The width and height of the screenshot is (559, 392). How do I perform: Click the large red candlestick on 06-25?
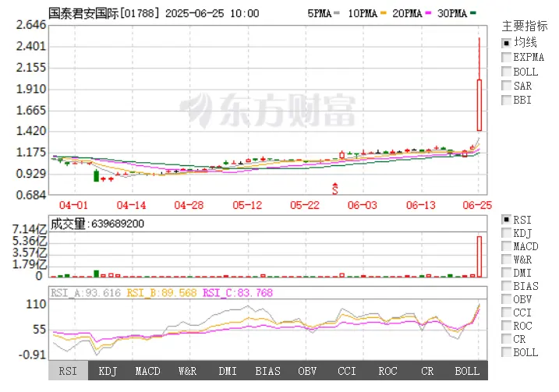pos(479,105)
